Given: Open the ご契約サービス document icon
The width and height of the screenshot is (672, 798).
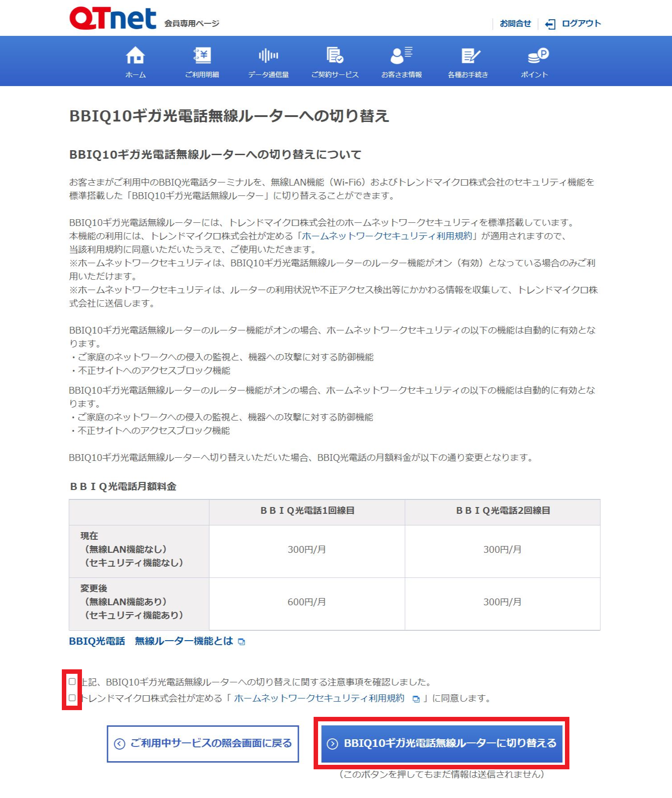Looking at the screenshot, I should [x=335, y=55].
